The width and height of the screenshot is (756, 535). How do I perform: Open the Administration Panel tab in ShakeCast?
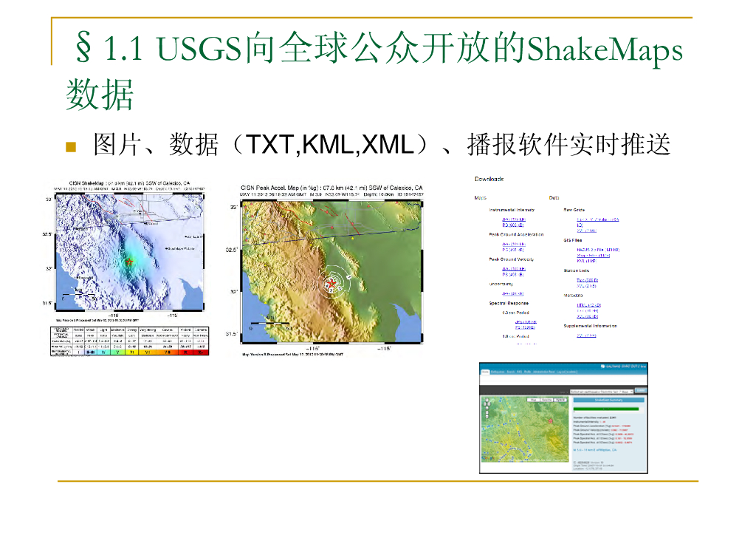[x=544, y=372]
